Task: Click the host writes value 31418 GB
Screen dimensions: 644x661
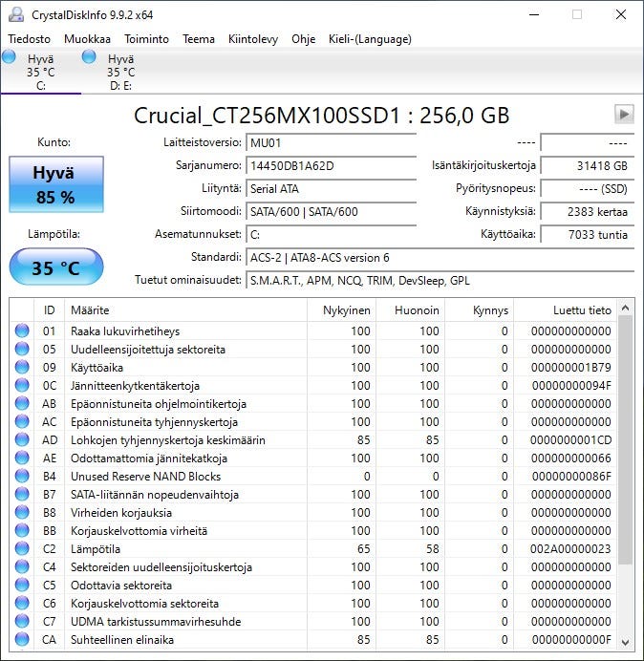Action: 587,165
